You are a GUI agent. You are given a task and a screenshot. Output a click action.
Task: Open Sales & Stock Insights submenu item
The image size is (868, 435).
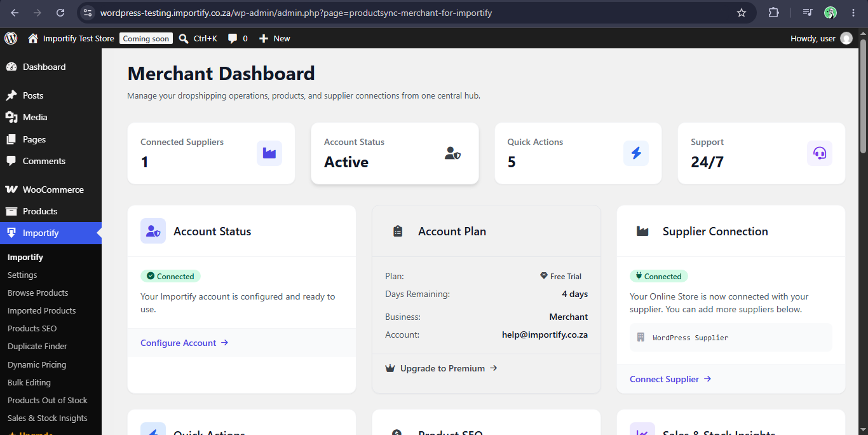[x=48, y=418]
